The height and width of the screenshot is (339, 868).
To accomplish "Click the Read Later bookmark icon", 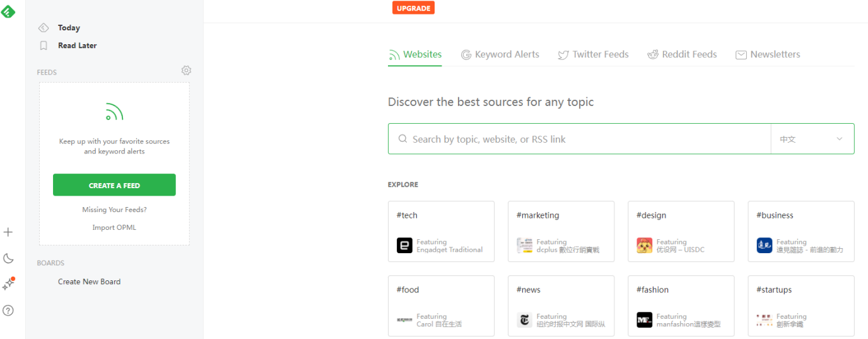I will click(x=44, y=45).
